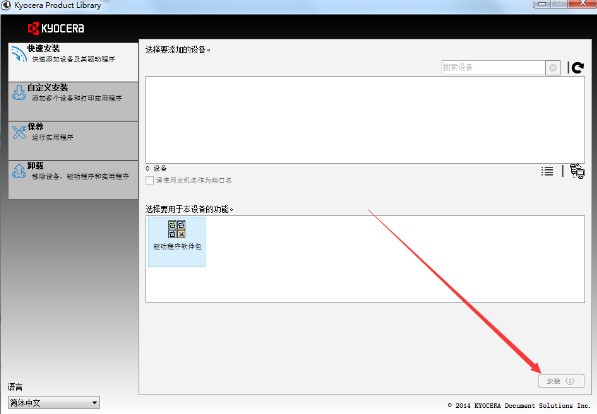Open the 简体中文 language dropdown

coord(54,403)
